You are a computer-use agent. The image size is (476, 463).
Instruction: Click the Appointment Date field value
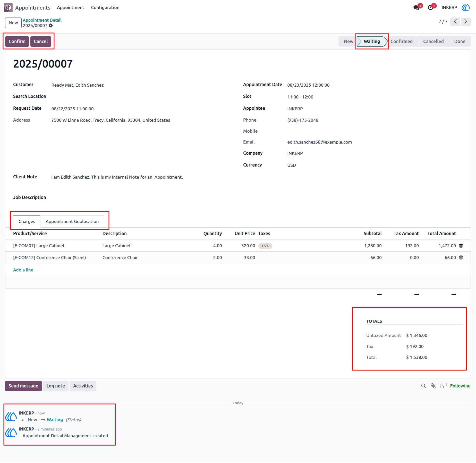pyautogui.click(x=308, y=85)
